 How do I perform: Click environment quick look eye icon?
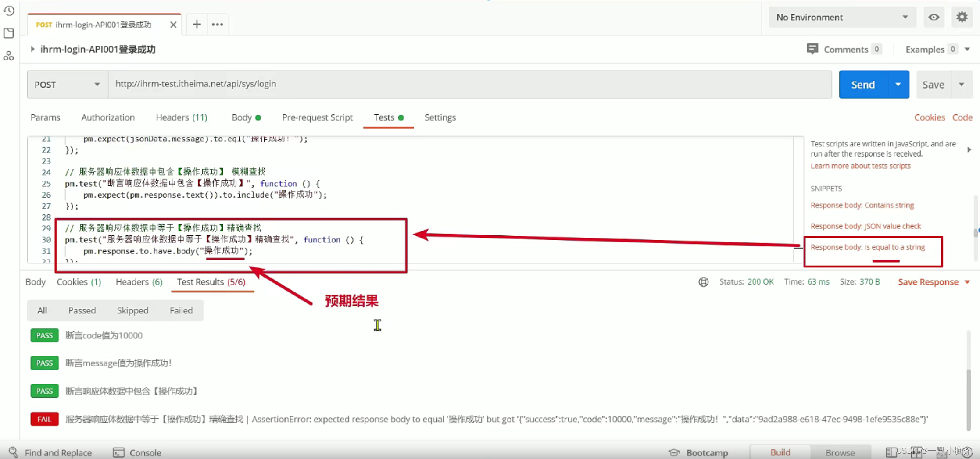coord(934,17)
